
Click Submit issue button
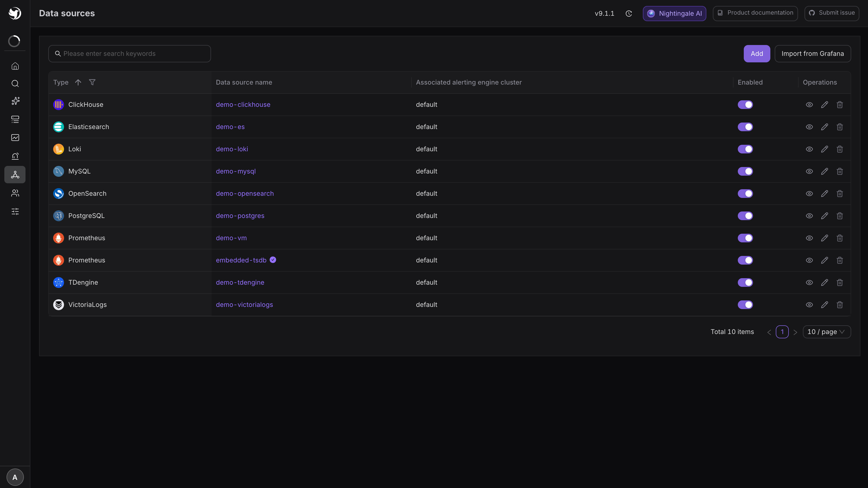[832, 13]
